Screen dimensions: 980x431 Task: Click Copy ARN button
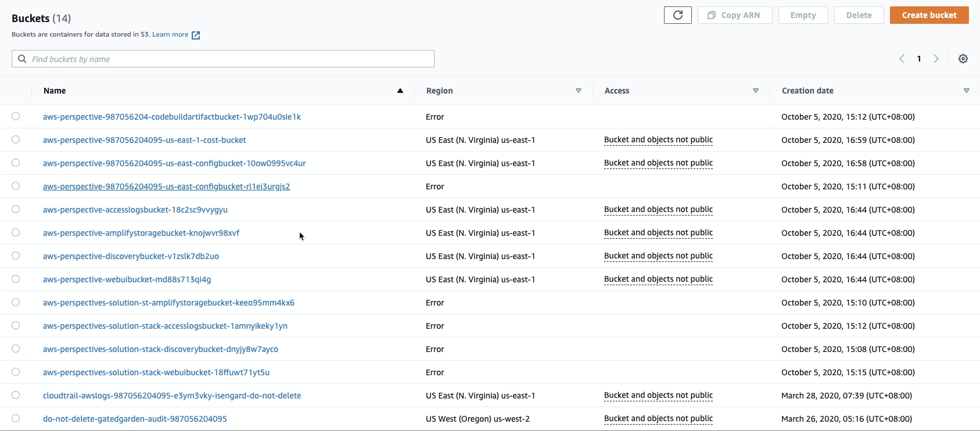[x=735, y=15]
